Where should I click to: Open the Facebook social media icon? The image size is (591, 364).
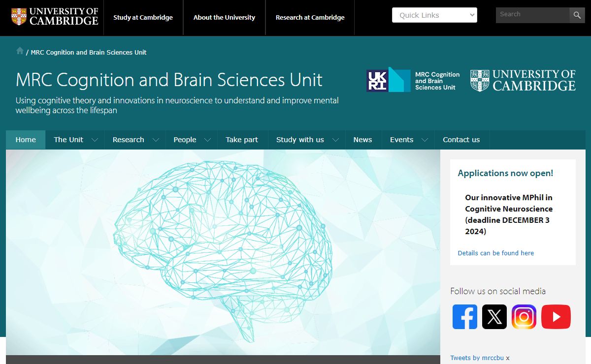465,317
